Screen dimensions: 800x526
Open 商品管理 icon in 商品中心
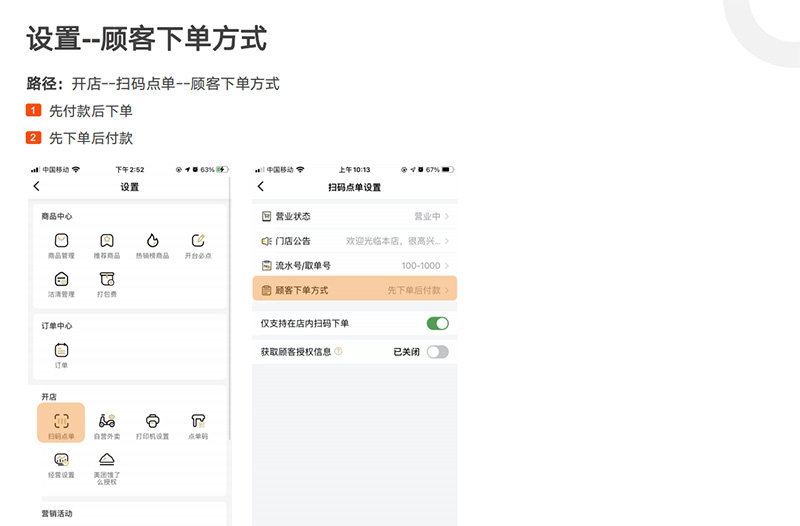62,240
